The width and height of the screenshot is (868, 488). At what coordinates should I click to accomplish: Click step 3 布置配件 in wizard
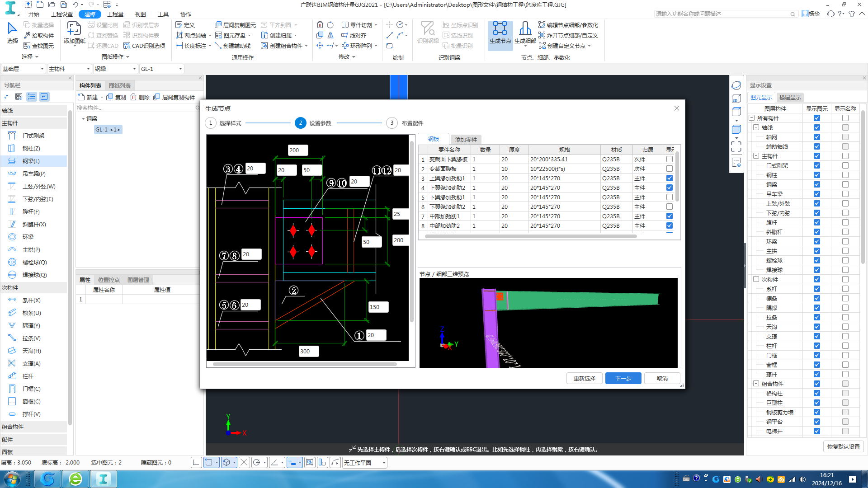(x=405, y=123)
